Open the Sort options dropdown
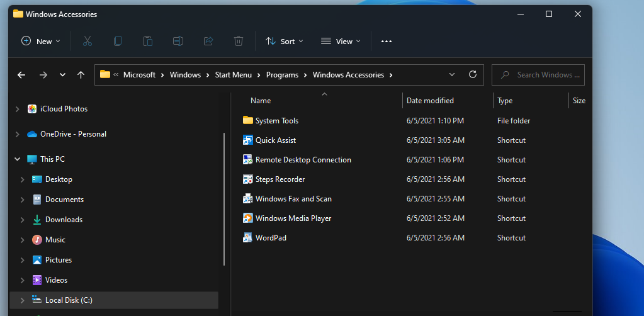644x316 pixels. click(x=284, y=41)
